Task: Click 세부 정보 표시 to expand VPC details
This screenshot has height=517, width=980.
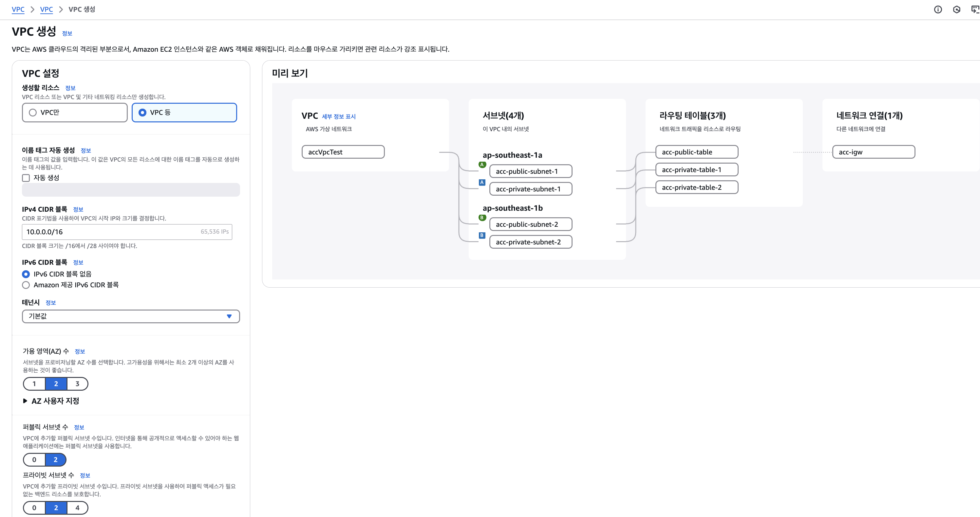Action: click(x=339, y=116)
